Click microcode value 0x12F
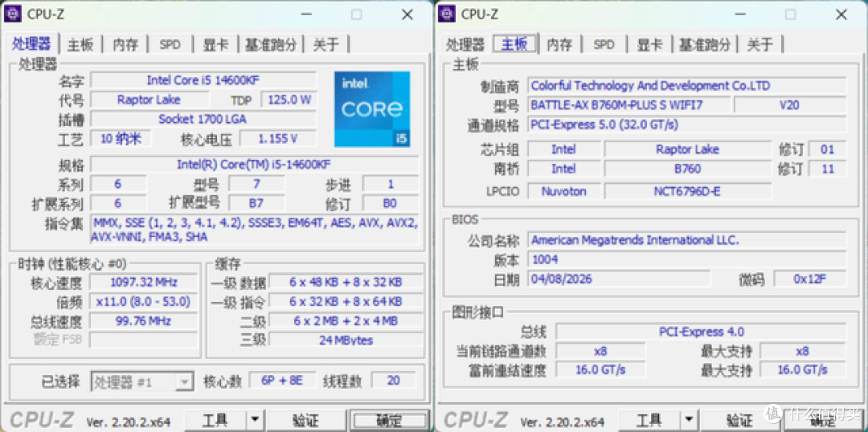The image size is (868, 432). click(810, 279)
